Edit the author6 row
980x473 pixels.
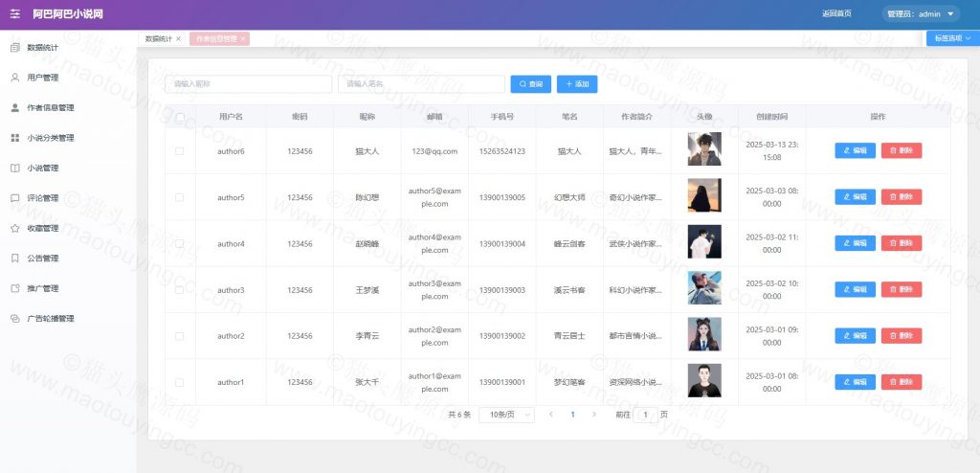[x=855, y=150]
